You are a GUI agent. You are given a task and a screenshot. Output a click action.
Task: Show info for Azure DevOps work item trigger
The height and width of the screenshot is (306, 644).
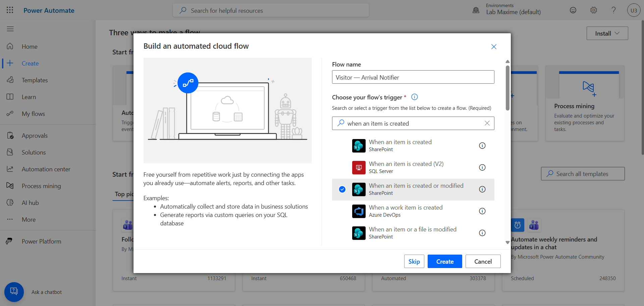tap(482, 211)
